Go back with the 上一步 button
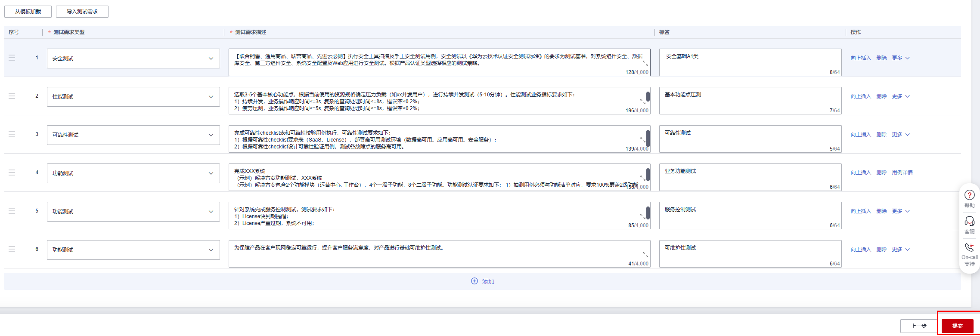 coord(919,326)
